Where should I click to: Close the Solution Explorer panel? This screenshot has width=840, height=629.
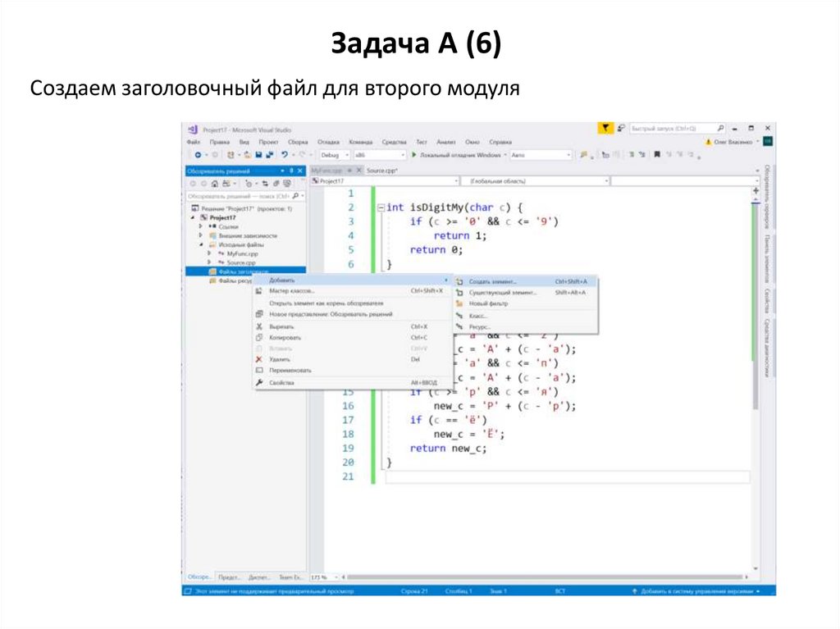click(x=300, y=171)
